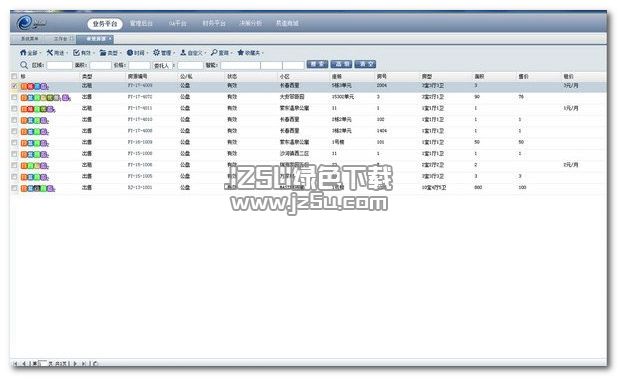Click the wrench icon of 用途 filter
618x377 pixels.
[x=50, y=52]
